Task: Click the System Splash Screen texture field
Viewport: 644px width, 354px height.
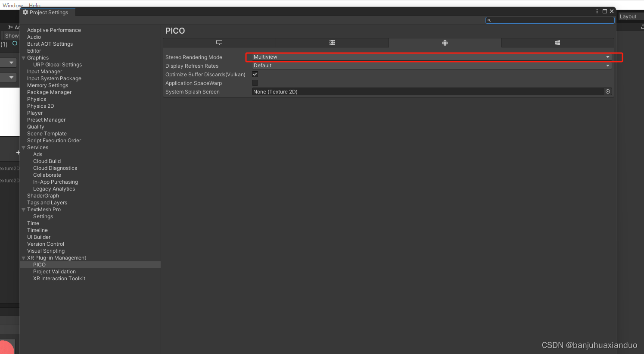Action: [x=428, y=91]
